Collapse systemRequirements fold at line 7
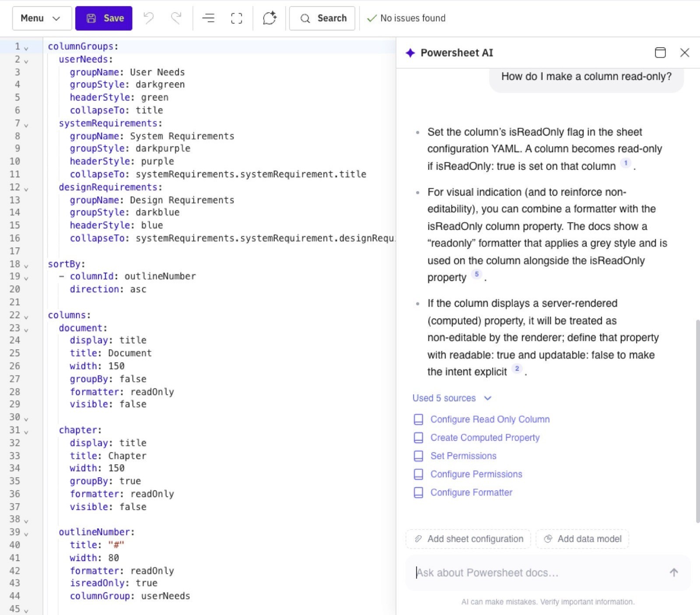Viewport: 700px width, 615px height. tap(26, 125)
